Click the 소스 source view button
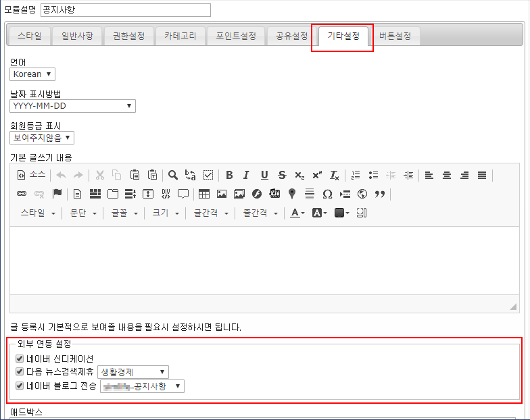The image size is (530, 420). 31,175
